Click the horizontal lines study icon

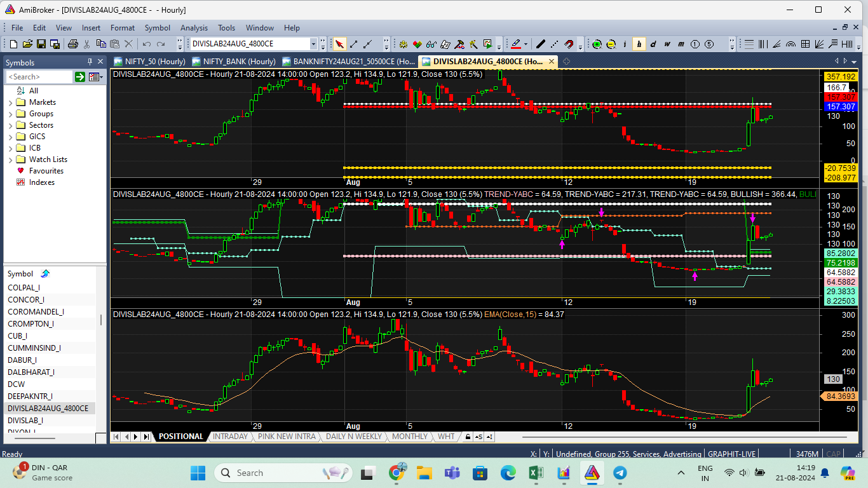tap(749, 44)
